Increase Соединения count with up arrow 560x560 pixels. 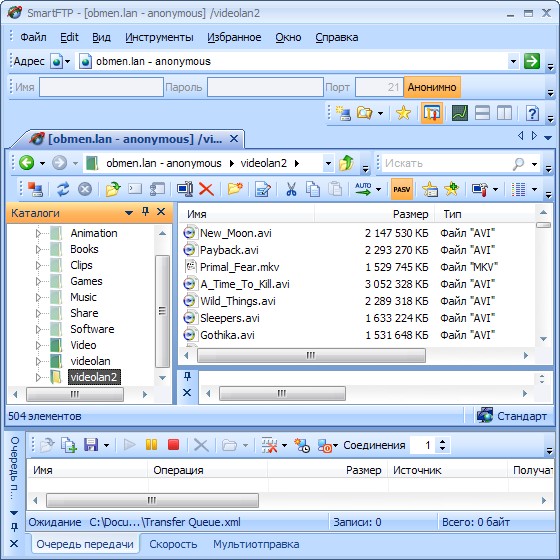click(442, 441)
